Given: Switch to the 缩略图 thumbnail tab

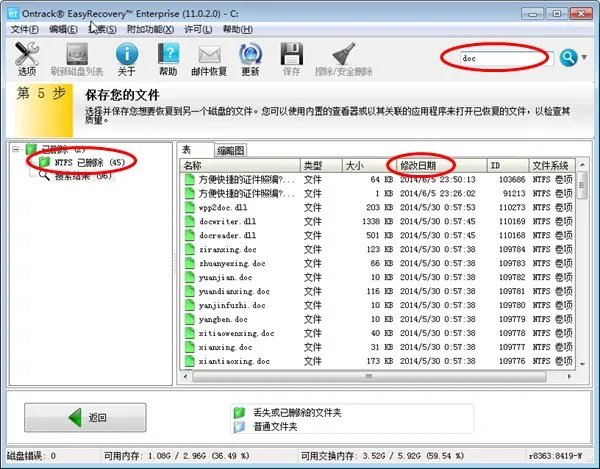Looking at the screenshot, I should click(230, 150).
